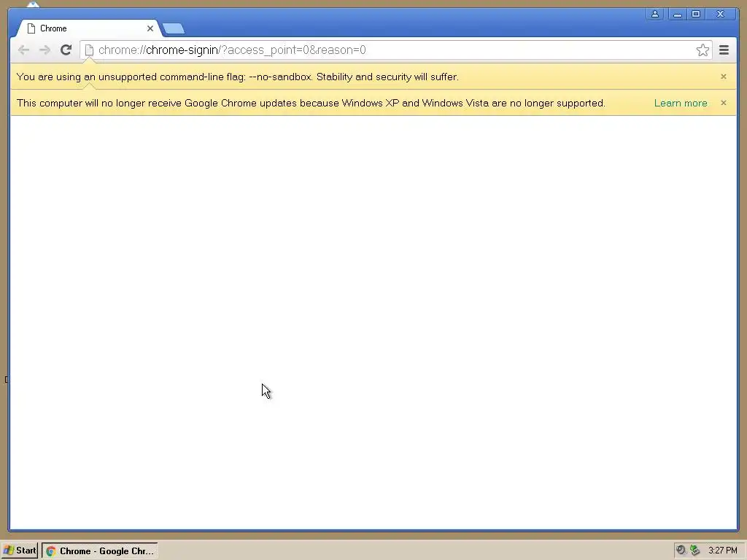Bookmark this page with the star icon

[x=703, y=50]
